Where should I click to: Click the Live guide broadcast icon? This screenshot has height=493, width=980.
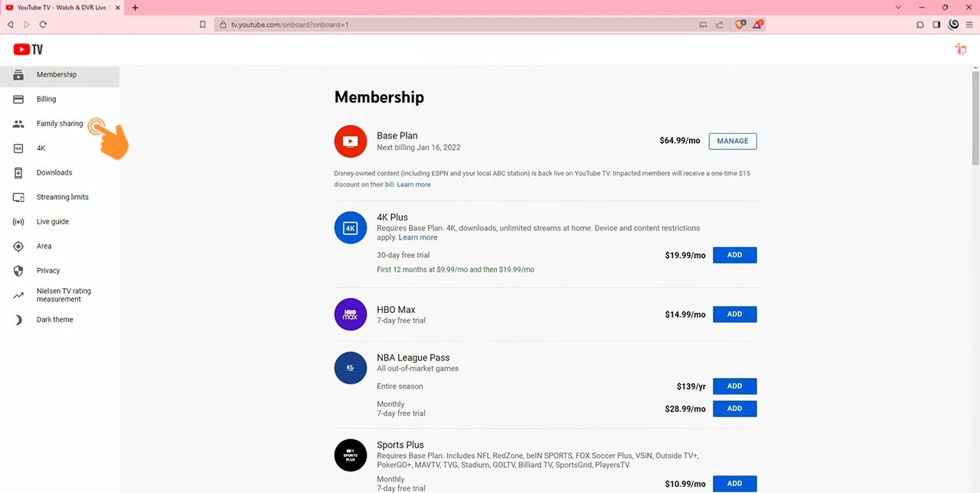tap(18, 221)
